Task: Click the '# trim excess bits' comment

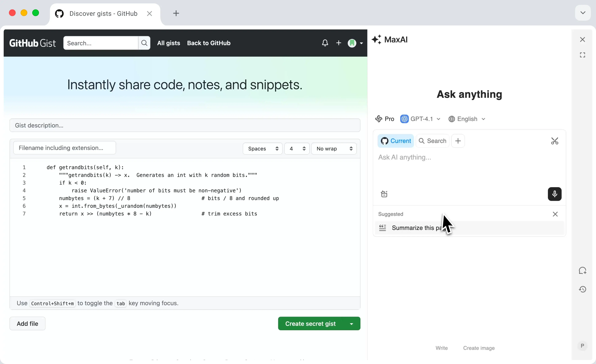Action: 229,214
